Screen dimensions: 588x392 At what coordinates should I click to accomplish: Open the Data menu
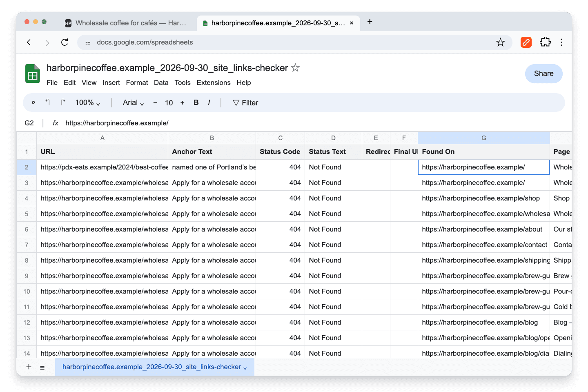[161, 82]
